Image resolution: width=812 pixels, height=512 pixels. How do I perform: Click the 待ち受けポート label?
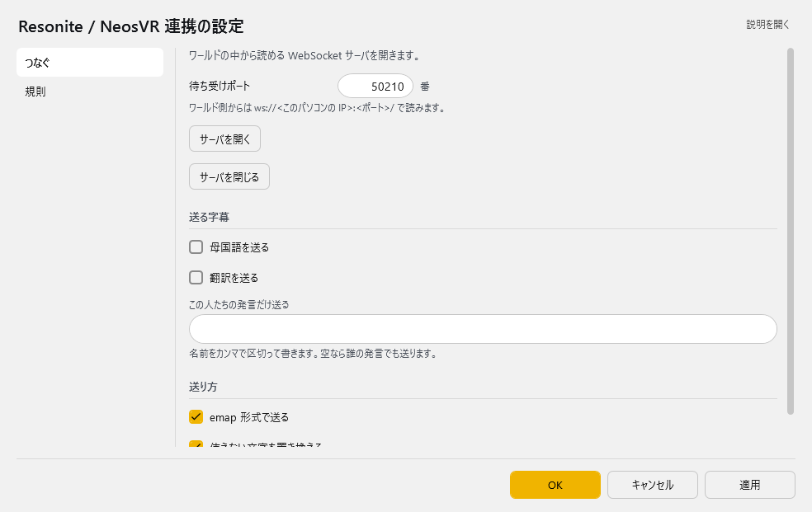click(220, 87)
